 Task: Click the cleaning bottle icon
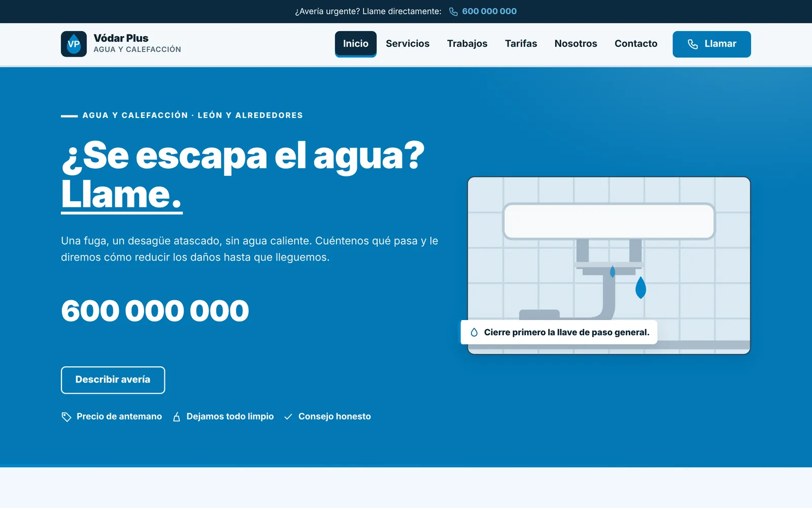coord(177,417)
